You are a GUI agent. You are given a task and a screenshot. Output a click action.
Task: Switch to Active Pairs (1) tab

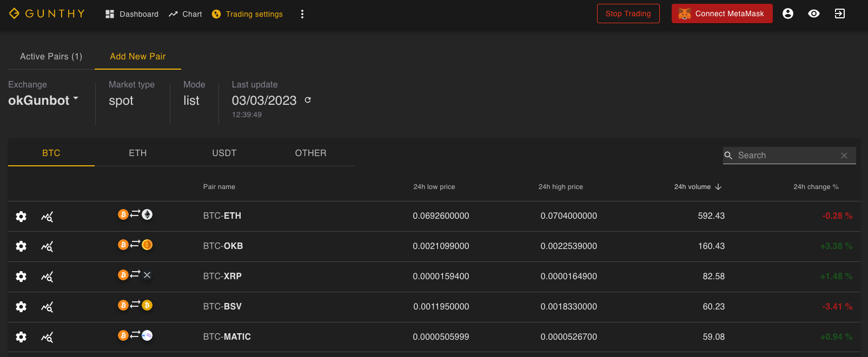[x=51, y=56]
